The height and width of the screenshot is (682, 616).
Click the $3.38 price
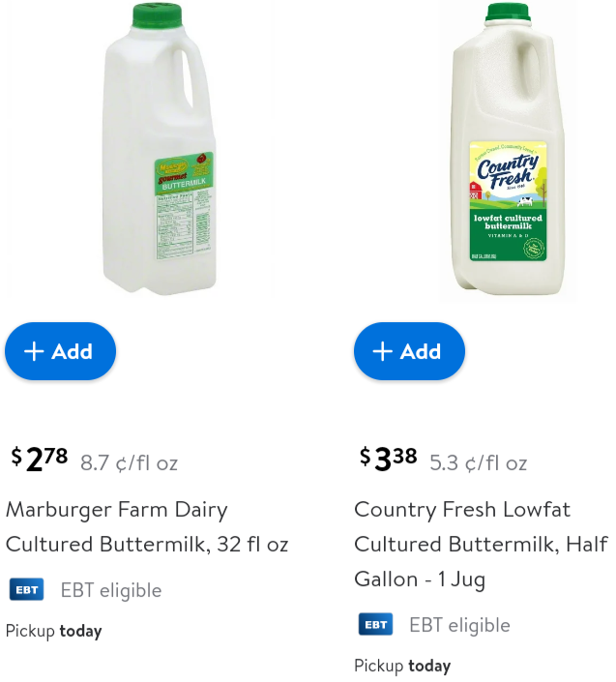(389, 459)
